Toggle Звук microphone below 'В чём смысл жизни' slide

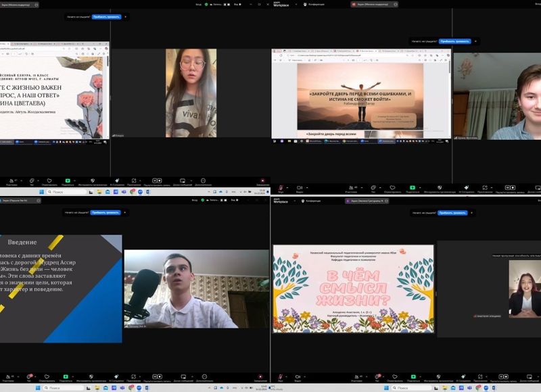coord(280,377)
